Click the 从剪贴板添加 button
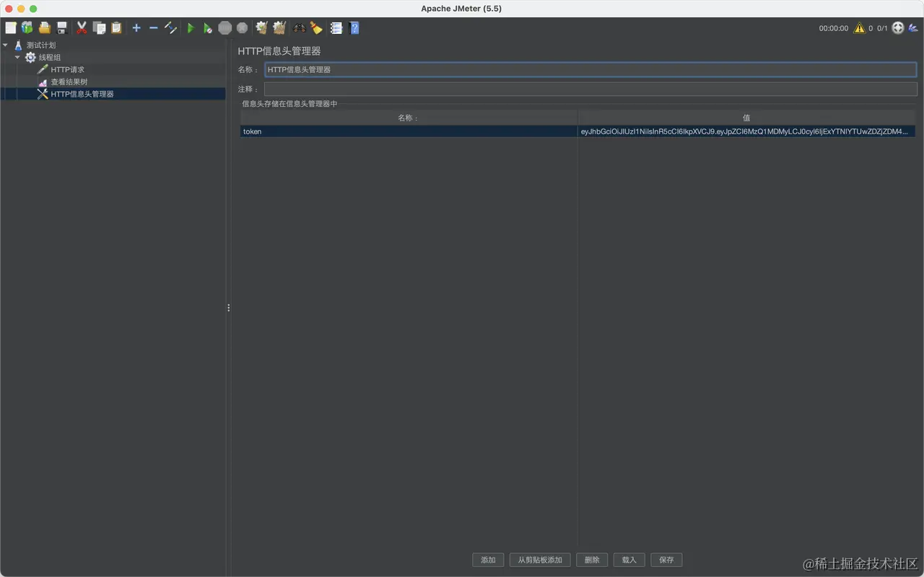The height and width of the screenshot is (577, 924). (540, 560)
